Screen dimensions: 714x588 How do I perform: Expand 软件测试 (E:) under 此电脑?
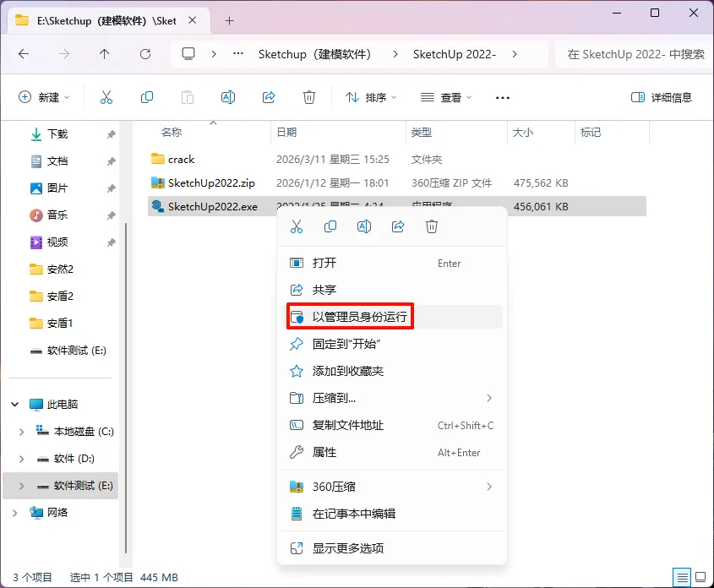coord(21,486)
